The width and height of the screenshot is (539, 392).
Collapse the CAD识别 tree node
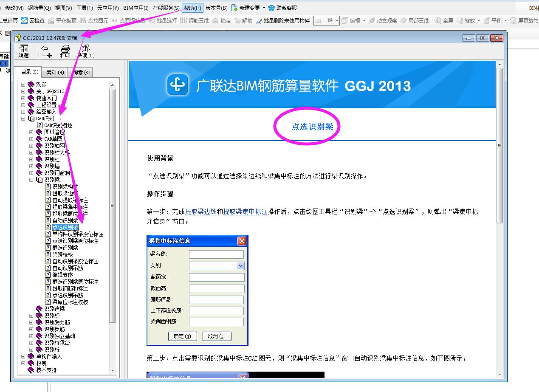coord(23,118)
